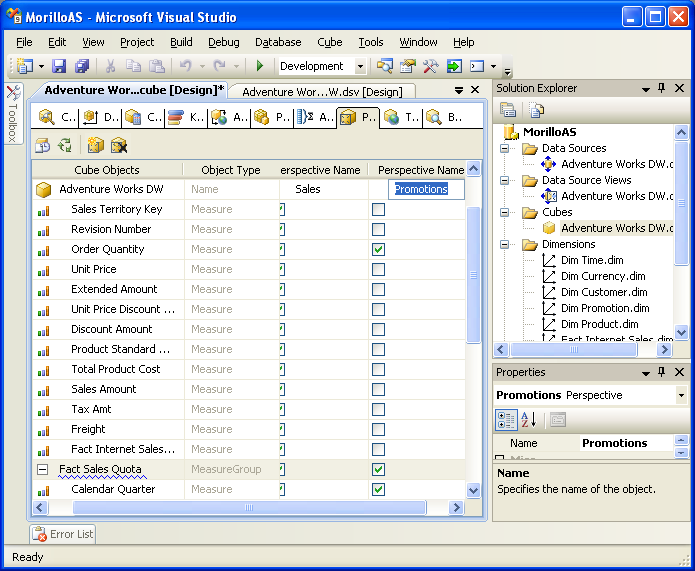Click the Reconnect refresh icon
695x571 pixels.
pyautogui.click(x=65, y=145)
